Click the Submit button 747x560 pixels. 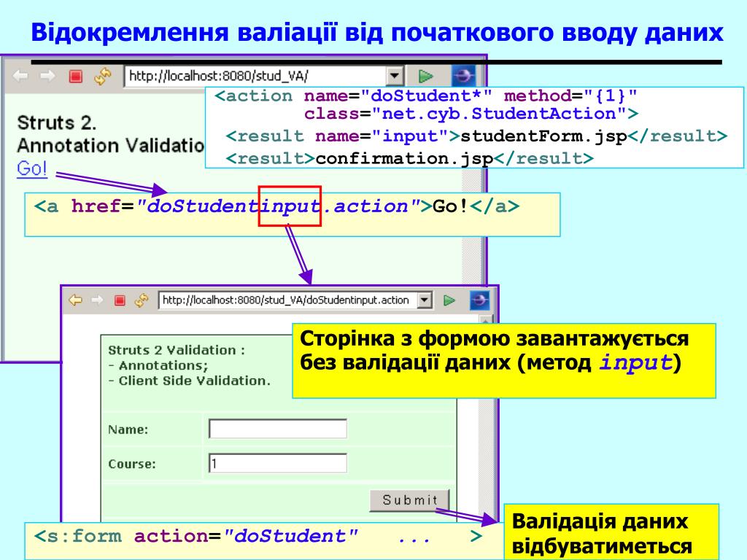point(410,500)
